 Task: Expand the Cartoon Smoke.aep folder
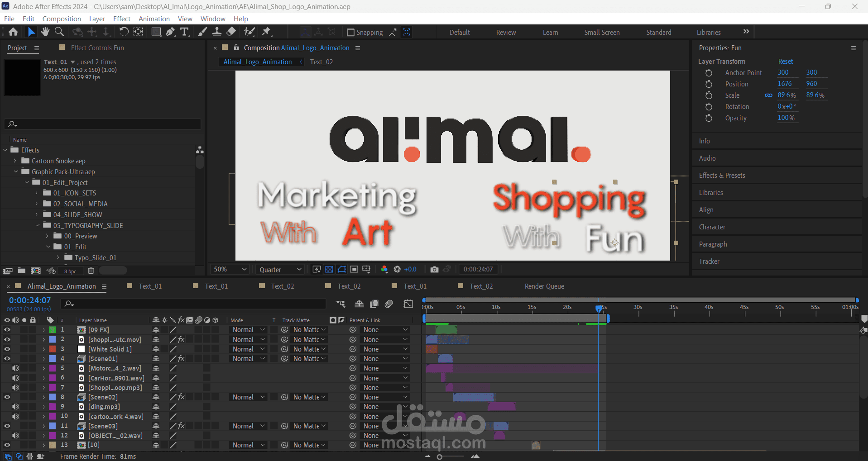tap(15, 161)
